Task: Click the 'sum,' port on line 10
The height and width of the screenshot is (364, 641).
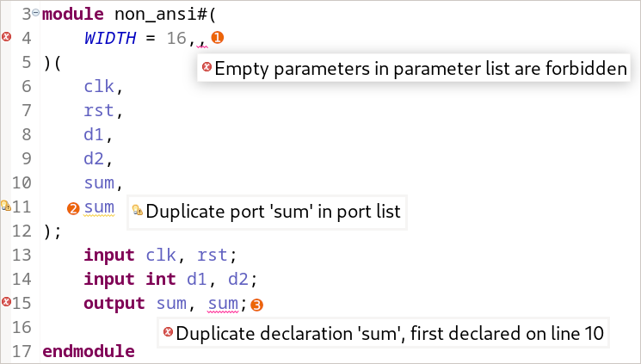Action: [103, 182]
